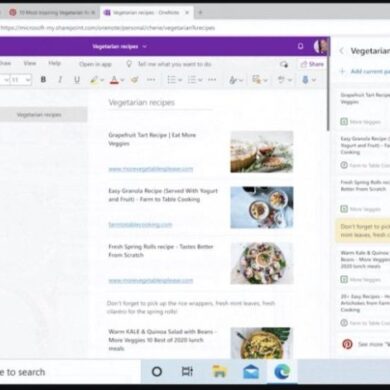
Task: Click the Don't forget to pick up note text
Action: coord(191,307)
